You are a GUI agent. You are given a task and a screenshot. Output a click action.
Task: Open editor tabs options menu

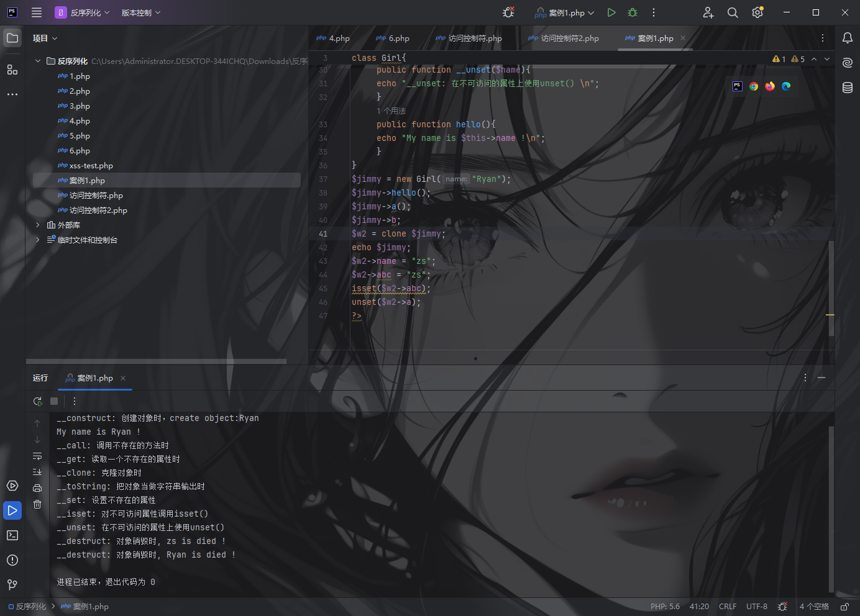point(823,38)
